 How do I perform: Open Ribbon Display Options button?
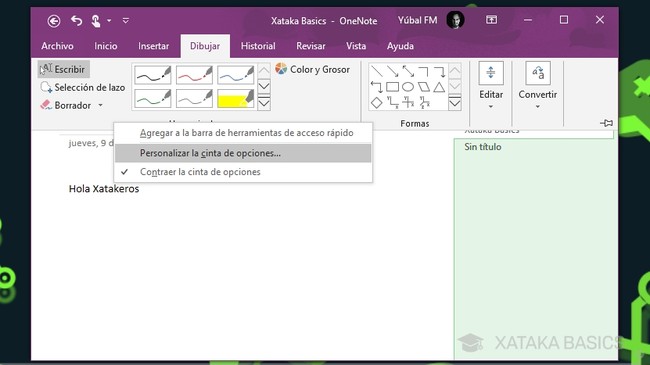point(491,19)
